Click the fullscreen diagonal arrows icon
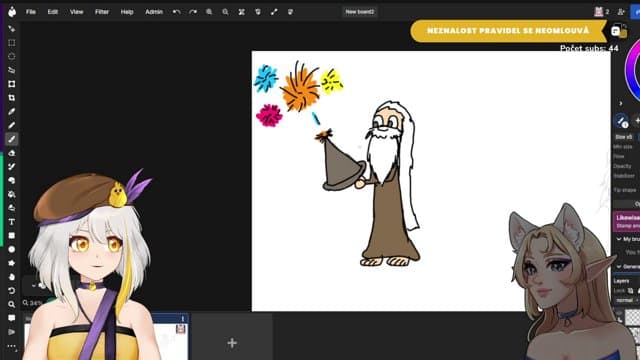Viewport: 640px width, 360px height. [x=274, y=12]
